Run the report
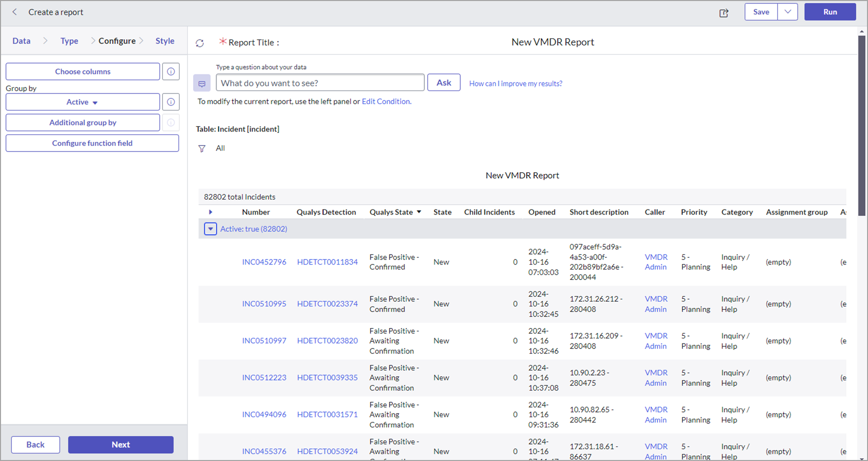The image size is (868, 461). point(830,11)
